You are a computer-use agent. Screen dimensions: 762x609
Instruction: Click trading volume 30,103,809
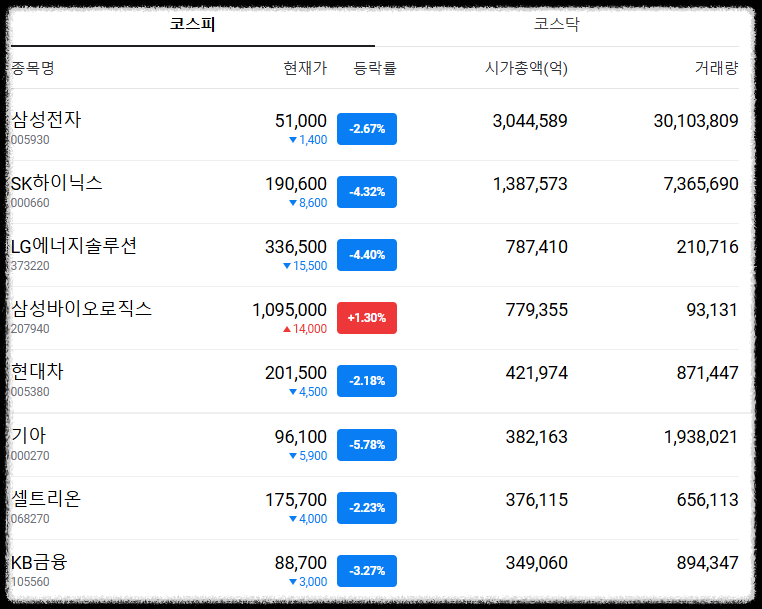[696, 121]
